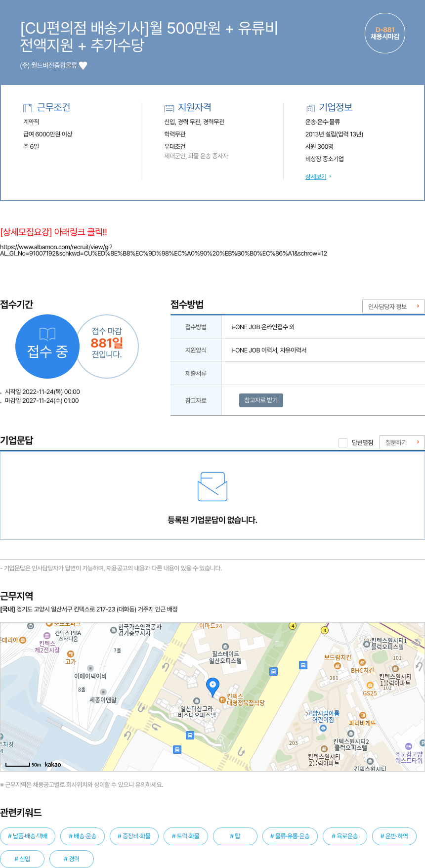This screenshot has height=868, width=425.
Task: Select the #신입 keyword tag
Action: 22,859
